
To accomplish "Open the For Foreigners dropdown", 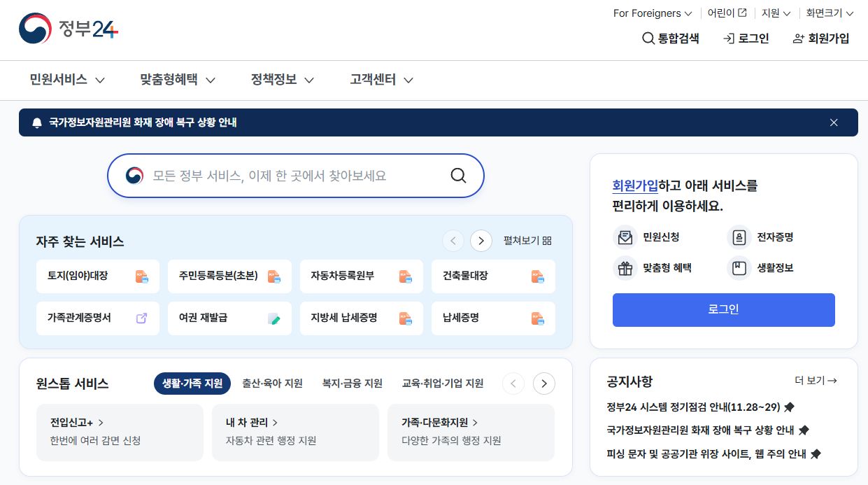I will click(x=650, y=13).
